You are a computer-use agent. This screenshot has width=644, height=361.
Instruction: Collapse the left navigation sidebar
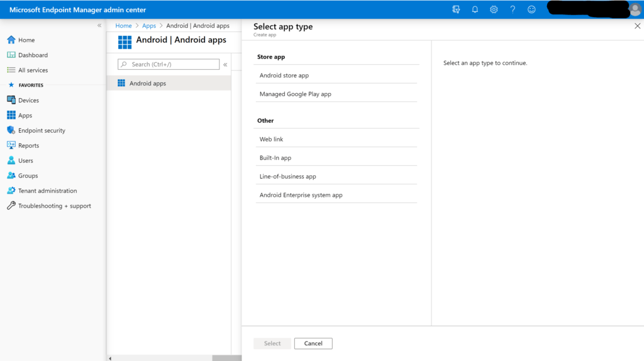(x=99, y=25)
